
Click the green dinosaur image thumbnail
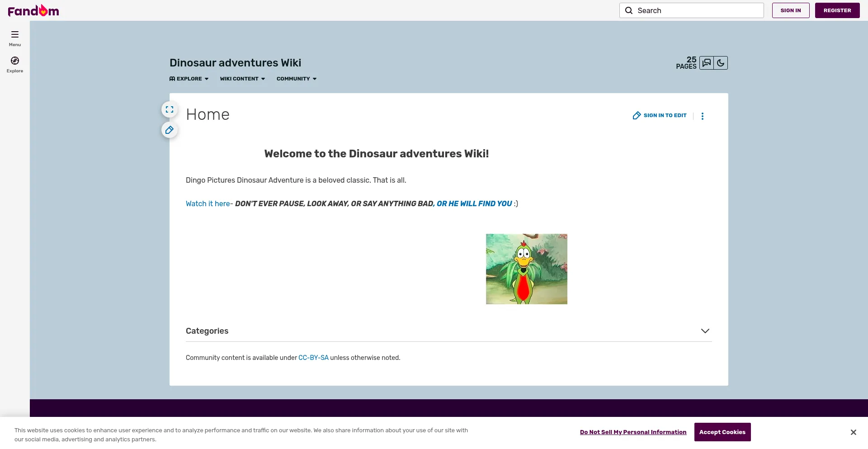526,269
